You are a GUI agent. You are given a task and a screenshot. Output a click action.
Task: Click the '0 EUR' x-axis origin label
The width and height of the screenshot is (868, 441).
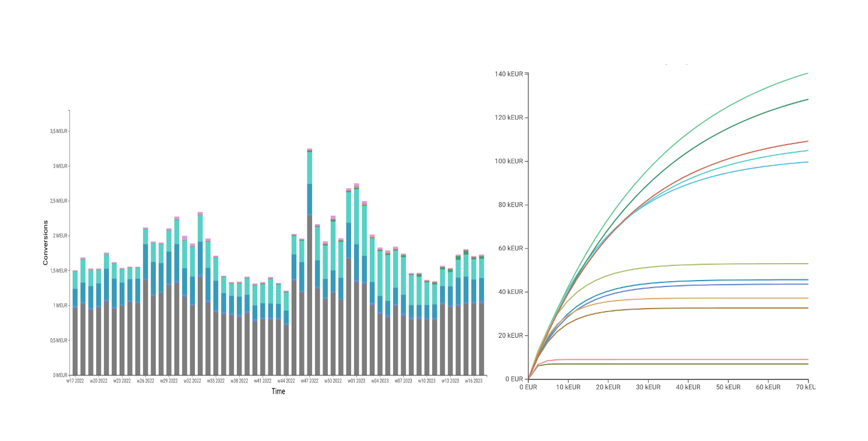(x=528, y=387)
